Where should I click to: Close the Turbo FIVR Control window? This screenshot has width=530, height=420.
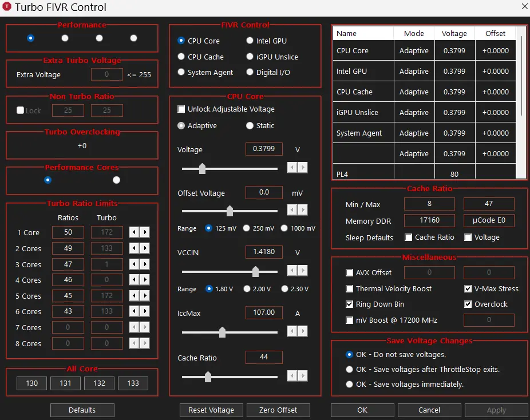(x=524, y=6)
